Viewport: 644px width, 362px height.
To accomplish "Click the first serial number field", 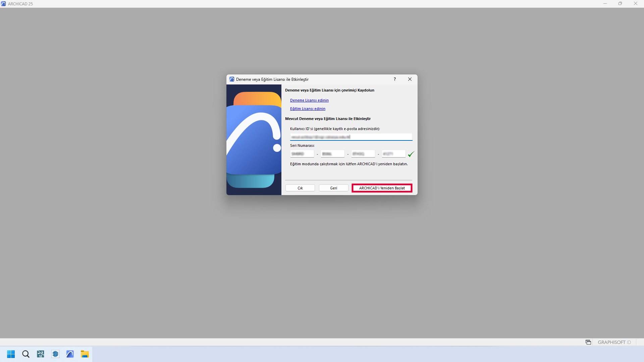I will 302,154.
